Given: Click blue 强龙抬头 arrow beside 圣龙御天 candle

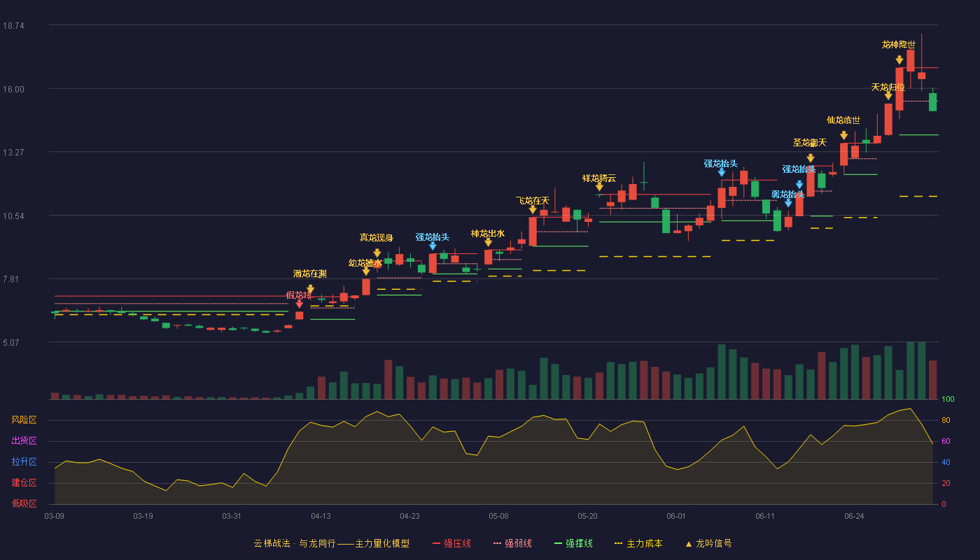Looking at the screenshot, I should (799, 185).
